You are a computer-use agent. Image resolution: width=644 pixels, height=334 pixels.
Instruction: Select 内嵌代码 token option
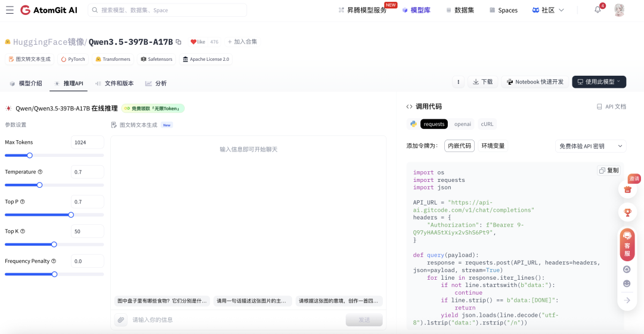tap(459, 146)
